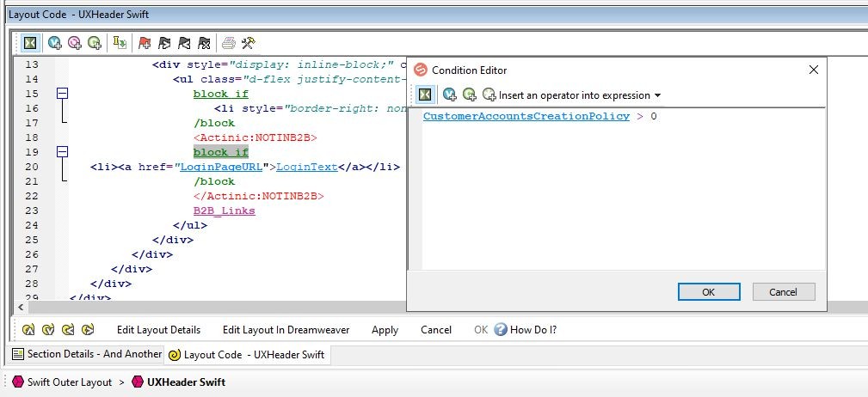
Task: Click the LoginText variable link
Action: (x=306, y=167)
